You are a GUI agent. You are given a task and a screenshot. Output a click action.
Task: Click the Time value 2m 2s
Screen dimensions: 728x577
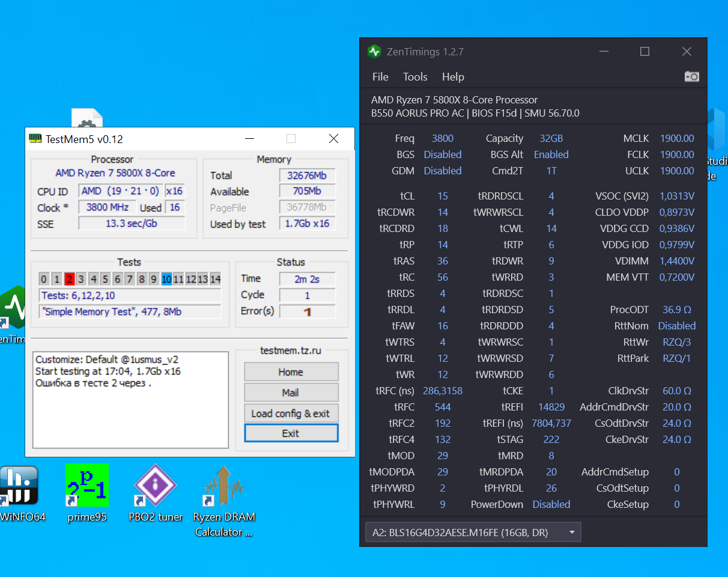click(308, 279)
